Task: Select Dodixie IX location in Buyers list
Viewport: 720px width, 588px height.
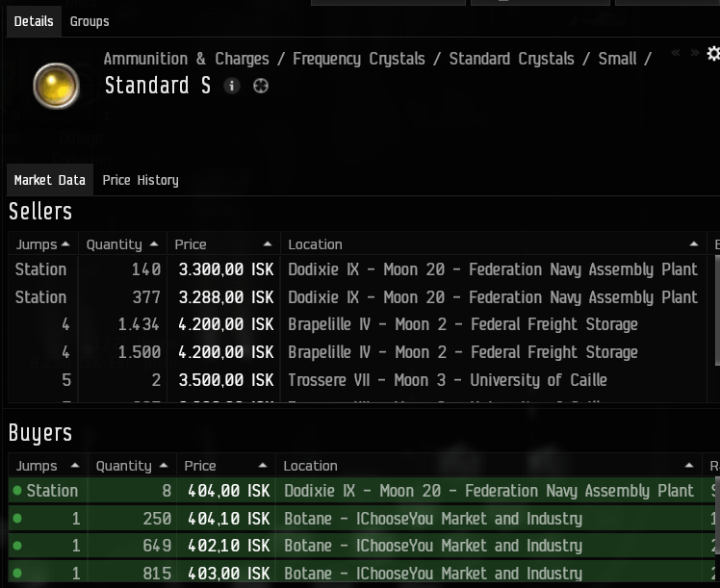Action: (489, 491)
